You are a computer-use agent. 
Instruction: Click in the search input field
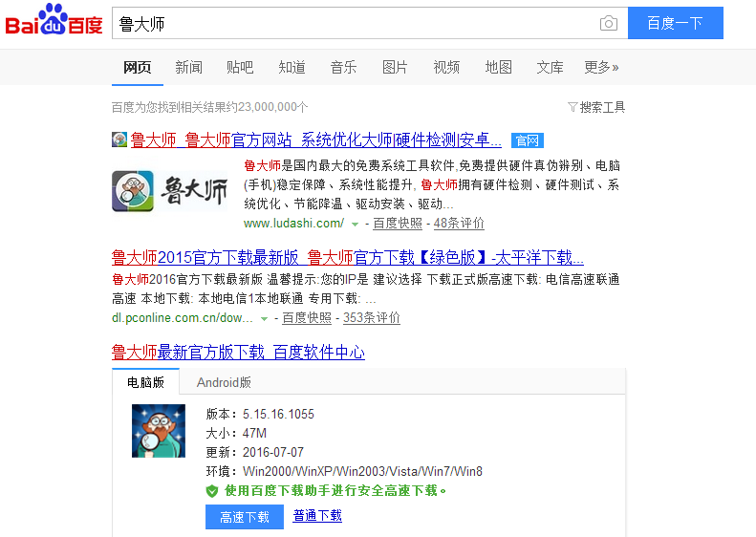[x=355, y=23]
